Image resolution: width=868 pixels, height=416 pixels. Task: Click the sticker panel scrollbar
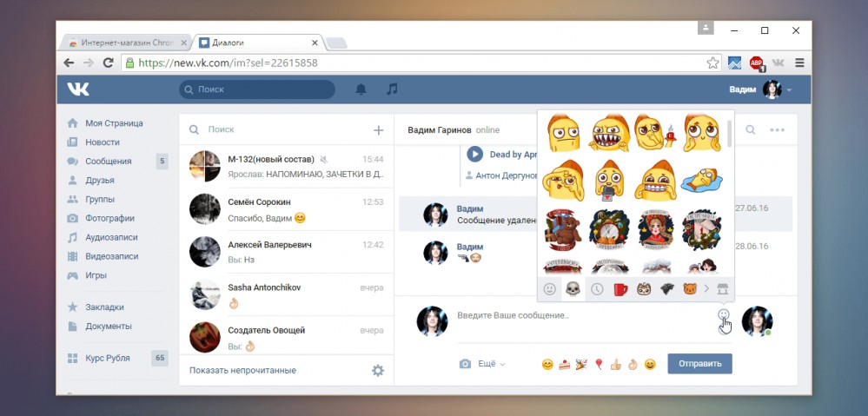[730, 133]
